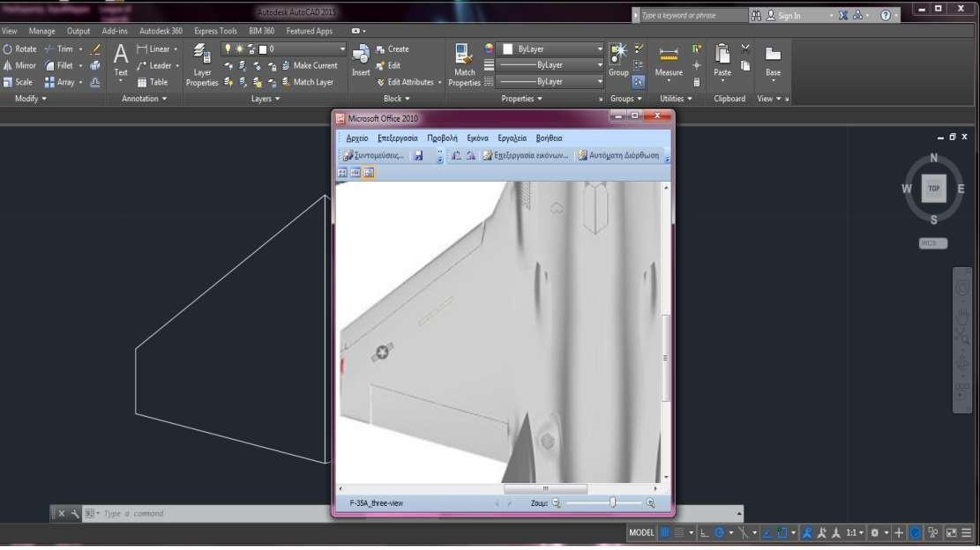The height and width of the screenshot is (550, 980).
Task: Open Quick Calculator in Utilities panel
Action: 696,82
